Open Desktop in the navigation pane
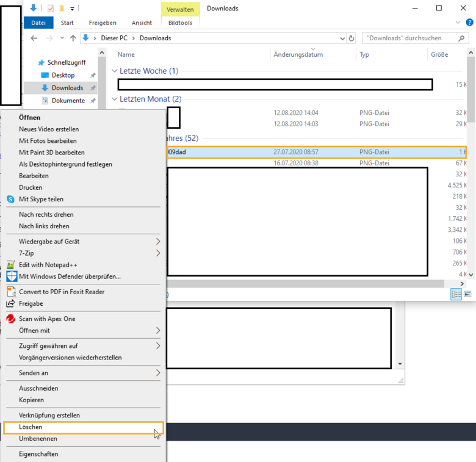 (63, 75)
